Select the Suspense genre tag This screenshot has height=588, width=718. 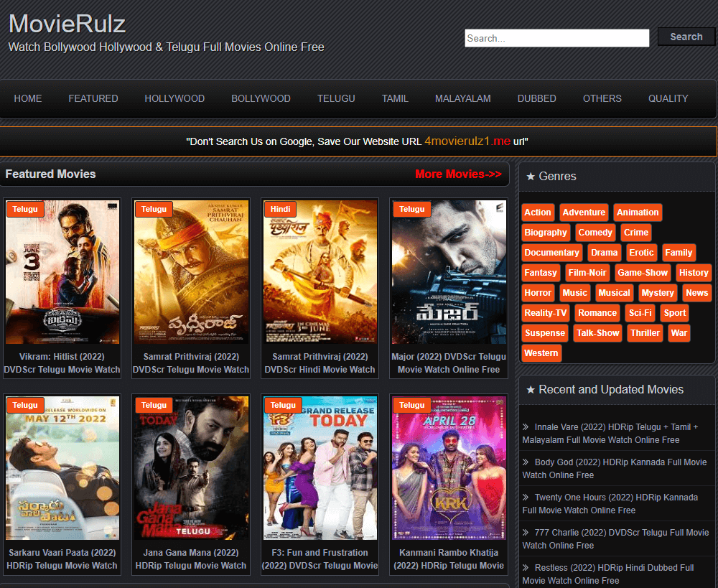click(x=545, y=333)
